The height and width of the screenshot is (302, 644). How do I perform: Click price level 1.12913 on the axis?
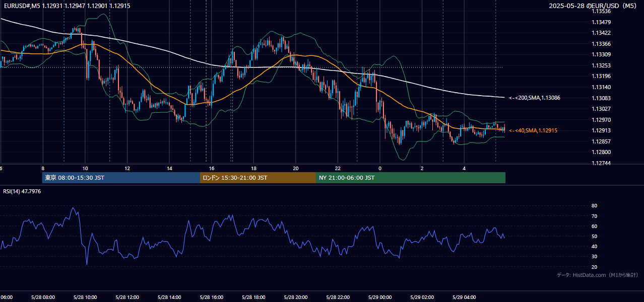(602, 130)
